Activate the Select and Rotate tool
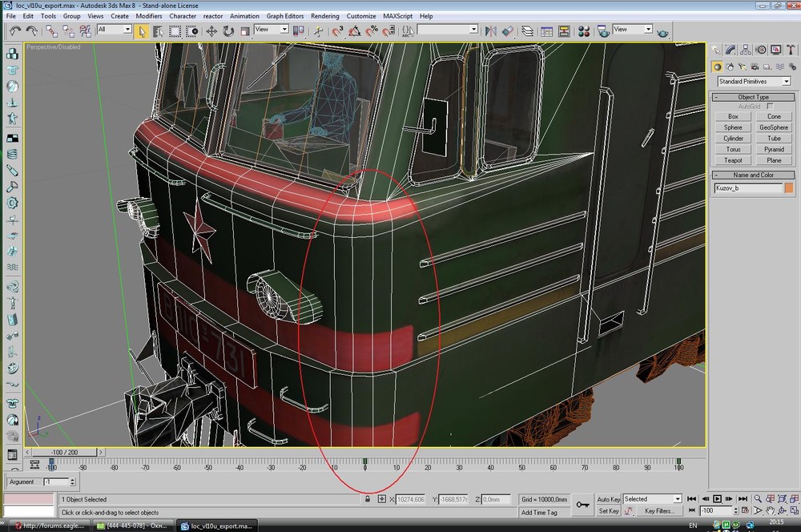This screenshot has height=532, width=801. point(228,30)
